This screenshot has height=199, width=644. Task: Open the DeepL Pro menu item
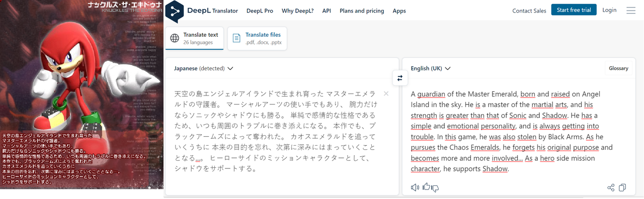click(x=259, y=11)
